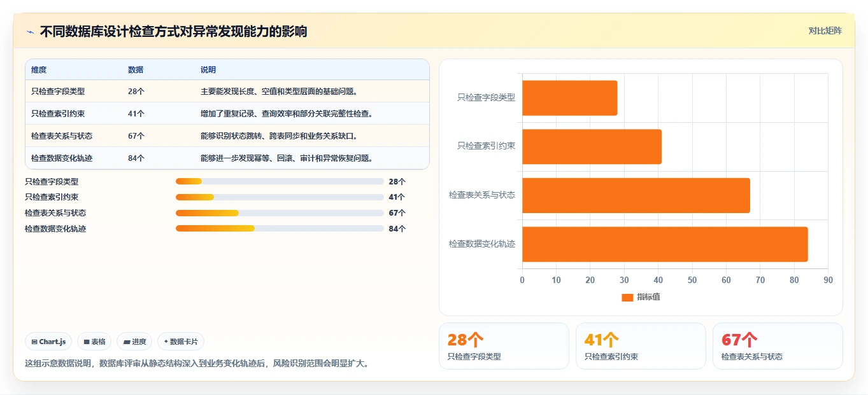
Task: Click the 28个 value in table
Action: tap(136, 92)
